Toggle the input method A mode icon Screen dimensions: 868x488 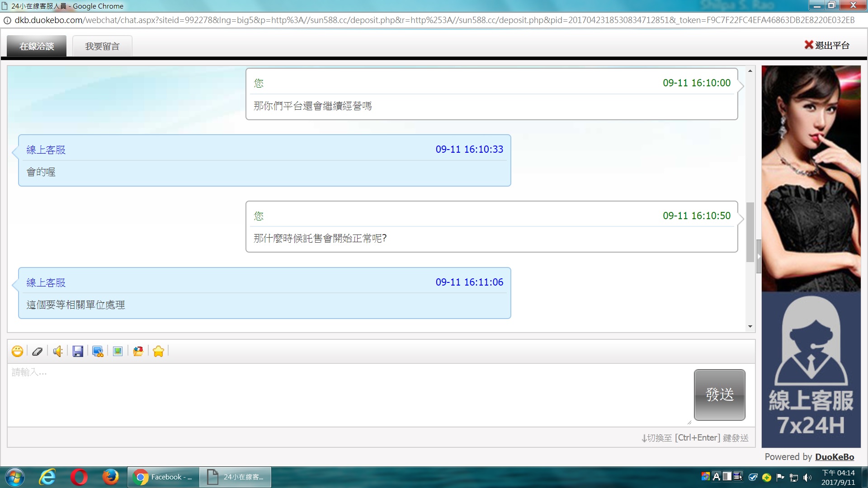pos(716,477)
